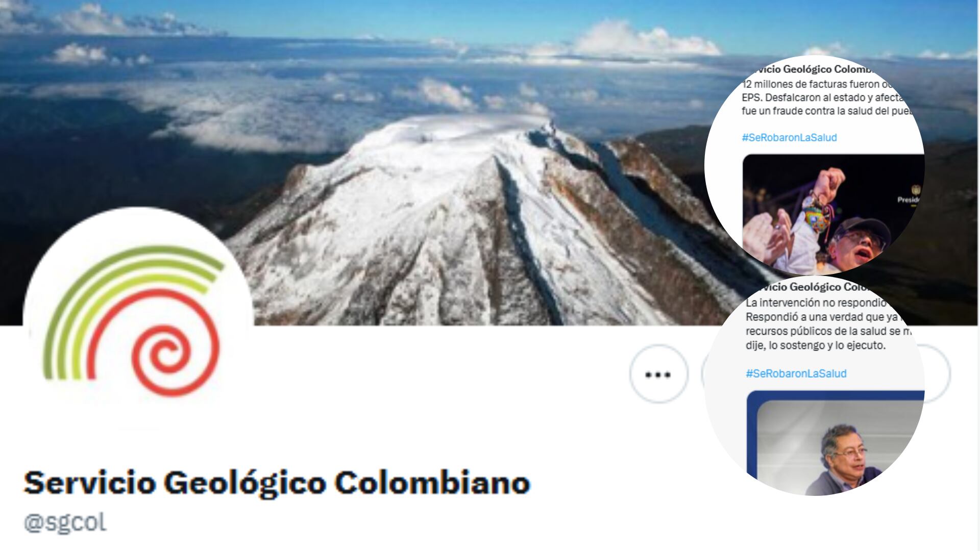980x551 pixels.
Task: Click the Servicio Geológico Colombiano profile name heading
Action: click(x=277, y=483)
